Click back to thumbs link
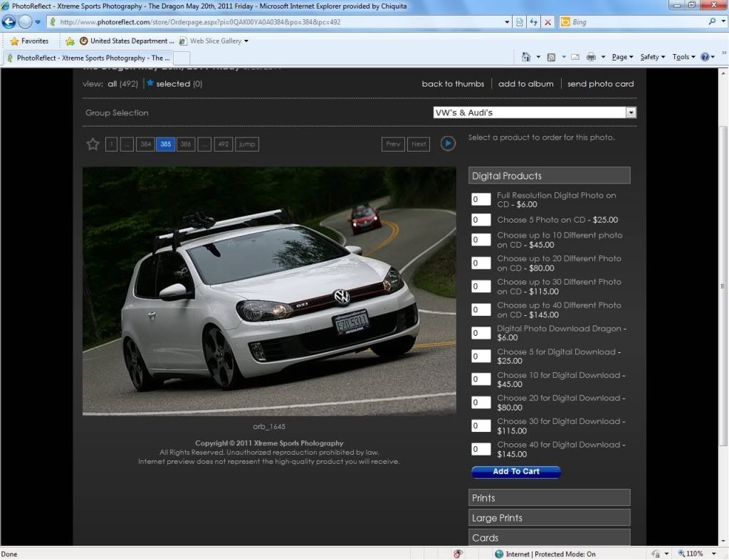Screen dimensions: 729x560 [x=453, y=84]
